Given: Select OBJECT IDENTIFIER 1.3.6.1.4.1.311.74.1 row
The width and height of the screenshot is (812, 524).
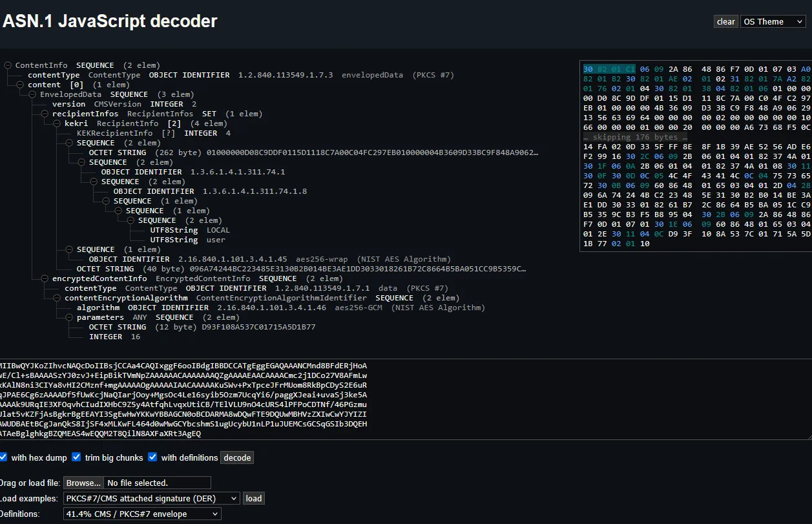Looking at the screenshot, I should click(193, 172).
